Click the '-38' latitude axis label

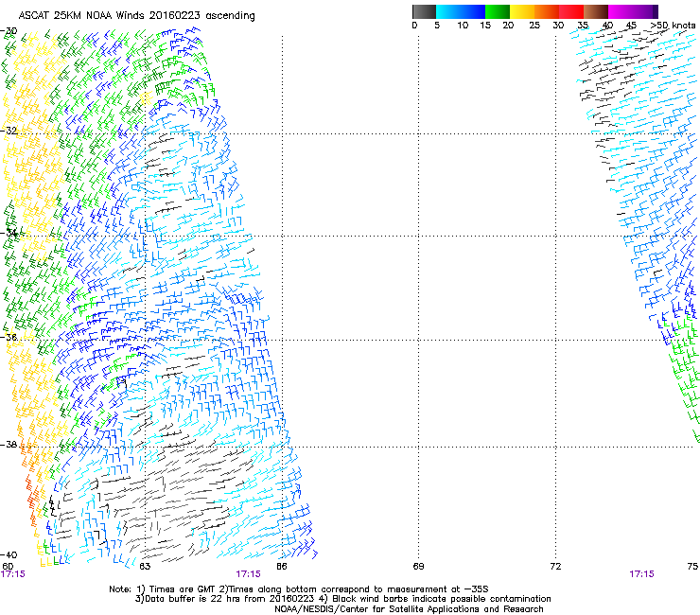(x=9, y=445)
